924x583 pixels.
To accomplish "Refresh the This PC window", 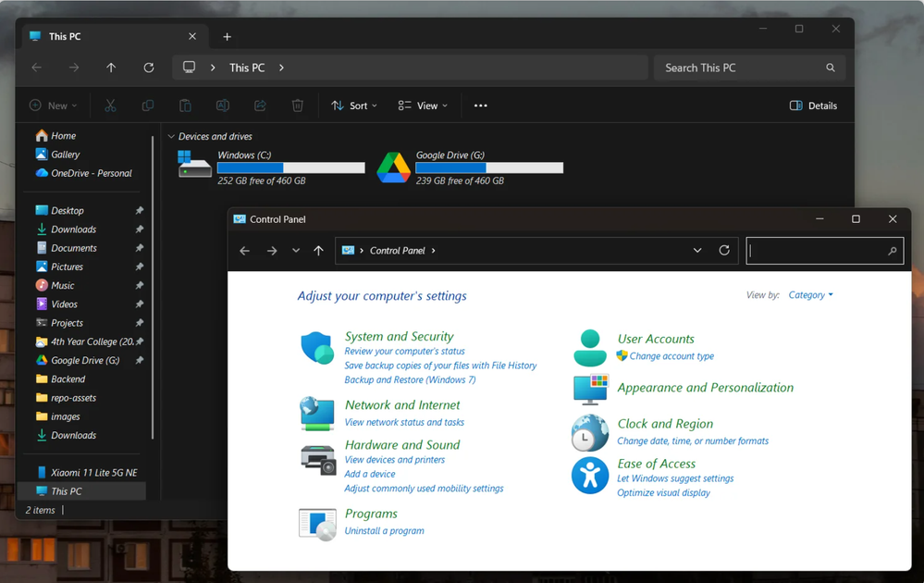I will click(149, 68).
